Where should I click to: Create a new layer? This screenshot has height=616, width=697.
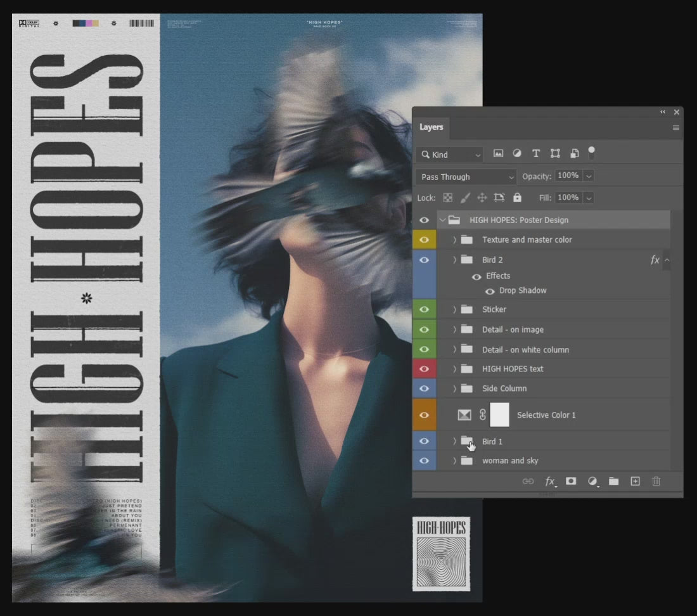tap(635, 482)
